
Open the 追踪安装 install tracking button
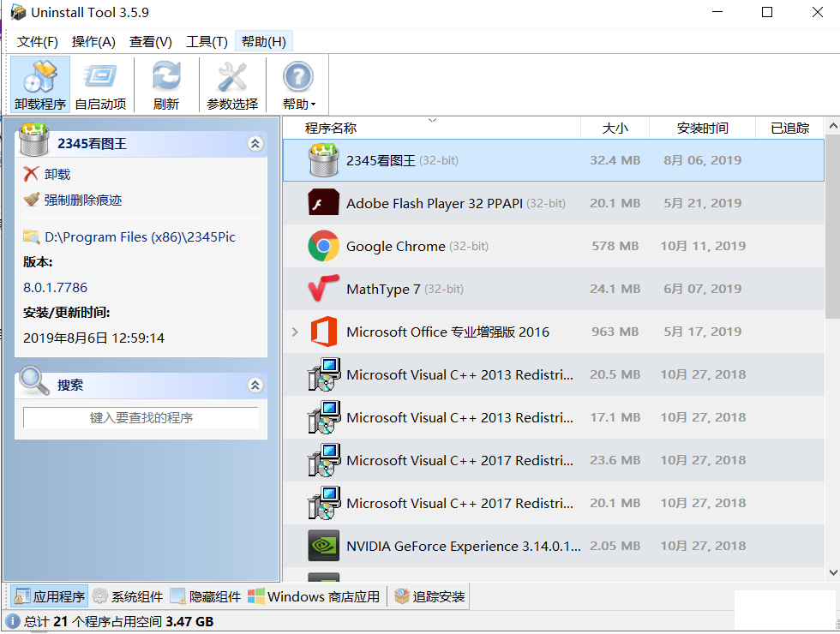click(x=429, y=596)
